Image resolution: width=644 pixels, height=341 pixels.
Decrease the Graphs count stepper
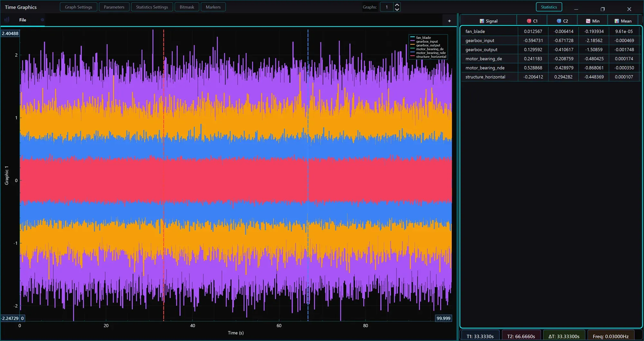pyautogui.click(x=397, y=9)
